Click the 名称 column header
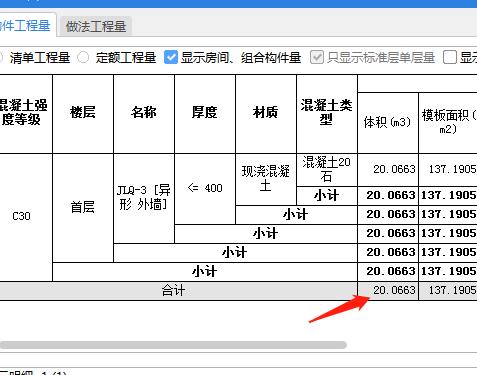The image size is (477, 375). pos(144,114)
